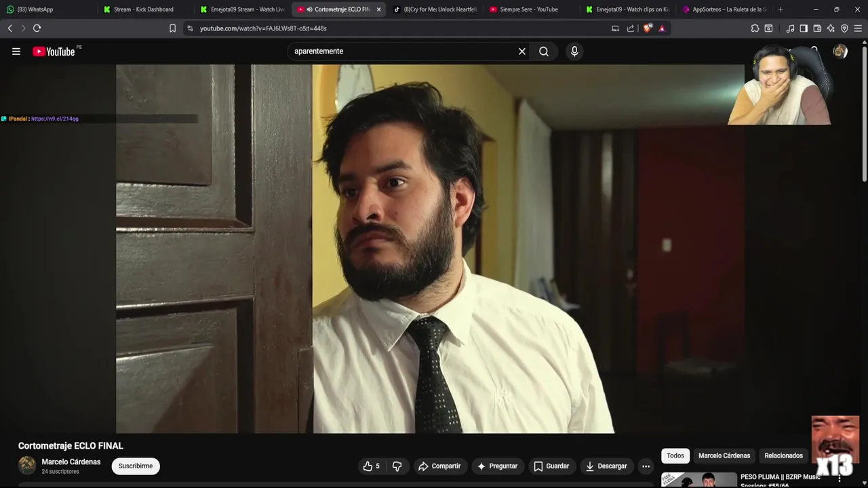Click the 24 suscriptores text

60,472
